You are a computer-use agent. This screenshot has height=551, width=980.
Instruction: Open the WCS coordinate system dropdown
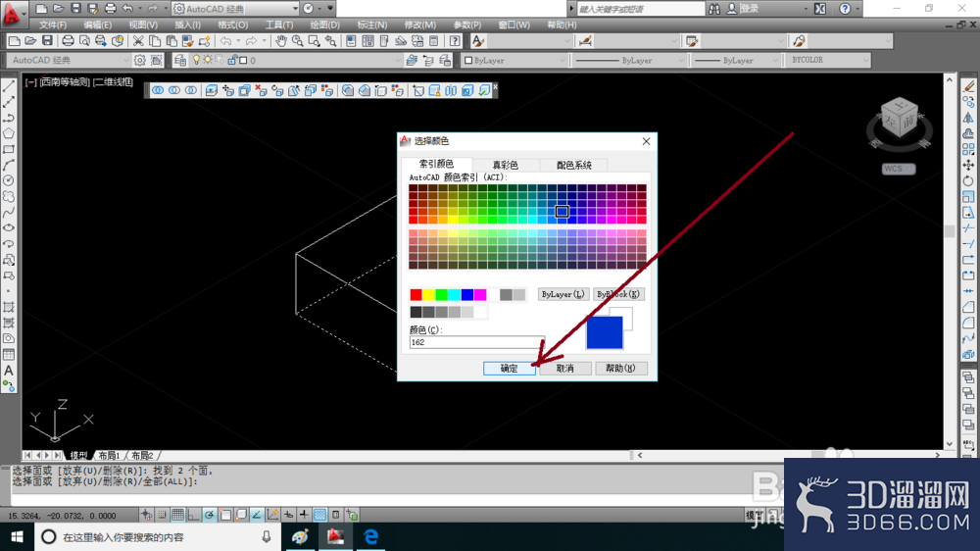(899, 169)
